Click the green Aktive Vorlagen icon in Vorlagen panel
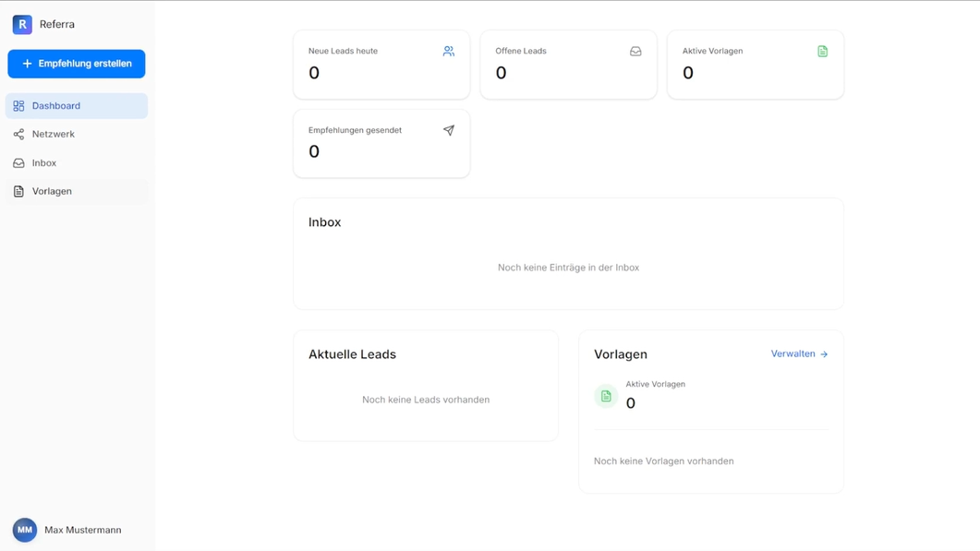Image resolution: width=980 pixels, height=551 pixels. pyautogui.click(x=606, y=396)
